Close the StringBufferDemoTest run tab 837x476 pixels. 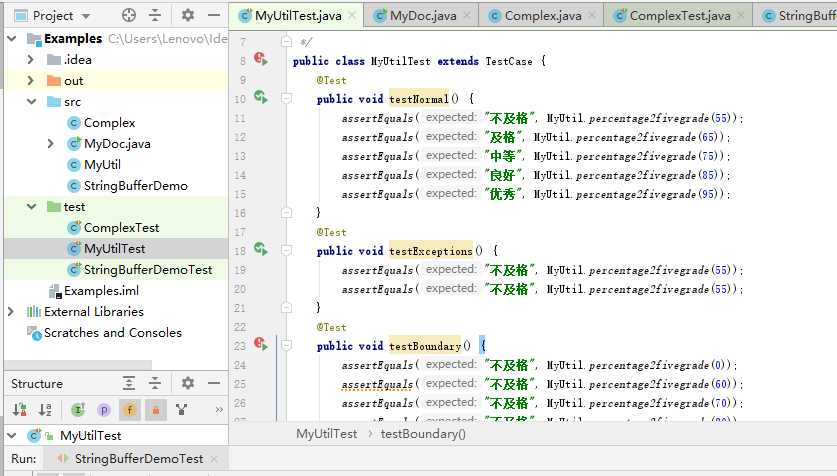[x=213, y=459]
